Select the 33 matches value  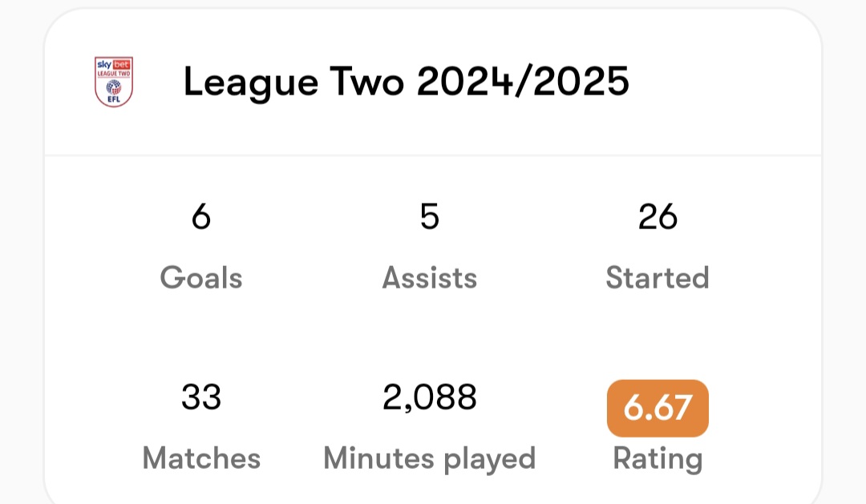click(x=201, y=397)
